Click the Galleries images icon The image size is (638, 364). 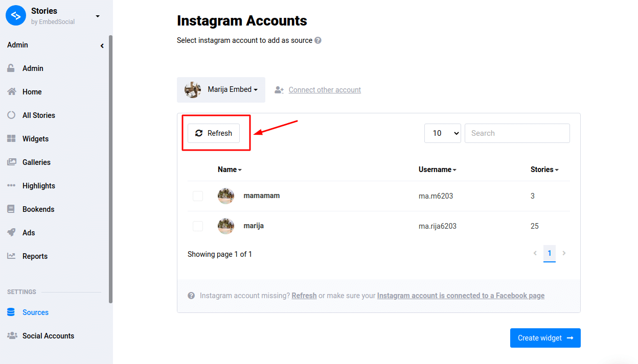11,162
